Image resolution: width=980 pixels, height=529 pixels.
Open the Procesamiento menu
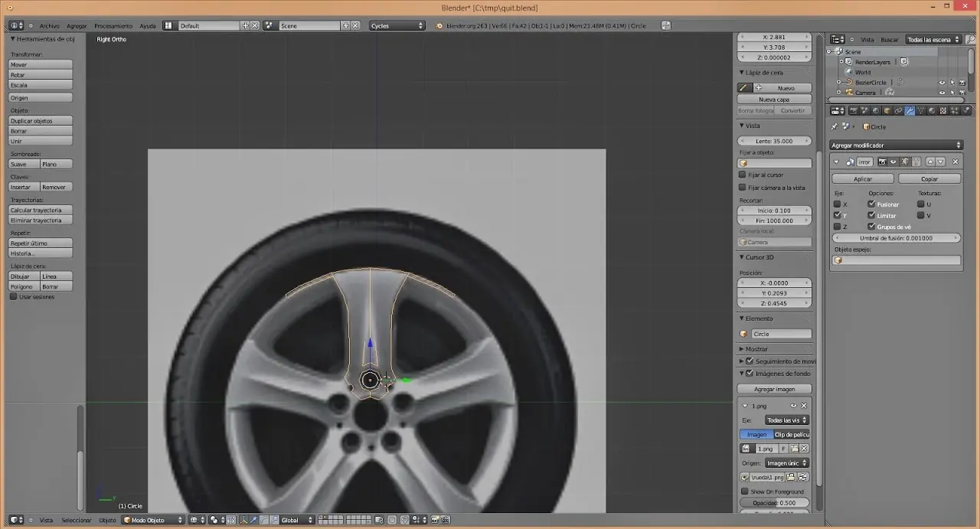pyautogui.click(x=113, y=26)
